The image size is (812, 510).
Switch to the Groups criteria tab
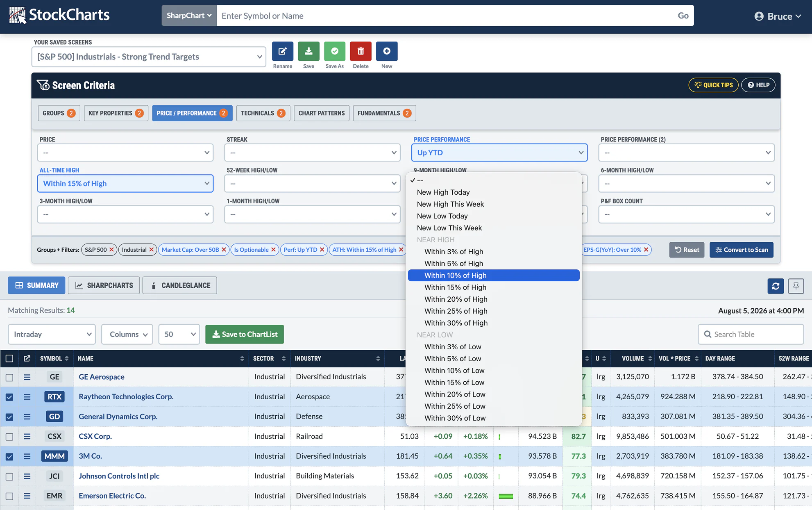pos(59,113)
